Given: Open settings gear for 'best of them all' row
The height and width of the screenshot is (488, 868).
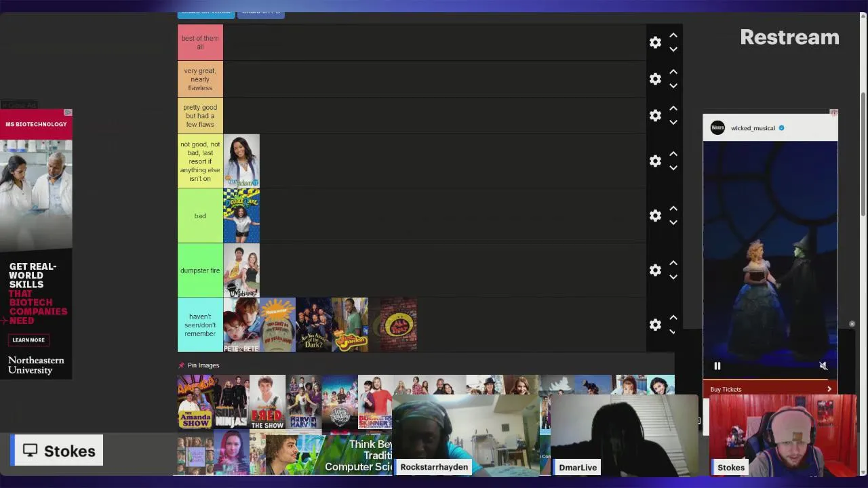Looking at the screenshot, I should click(655, 43).
